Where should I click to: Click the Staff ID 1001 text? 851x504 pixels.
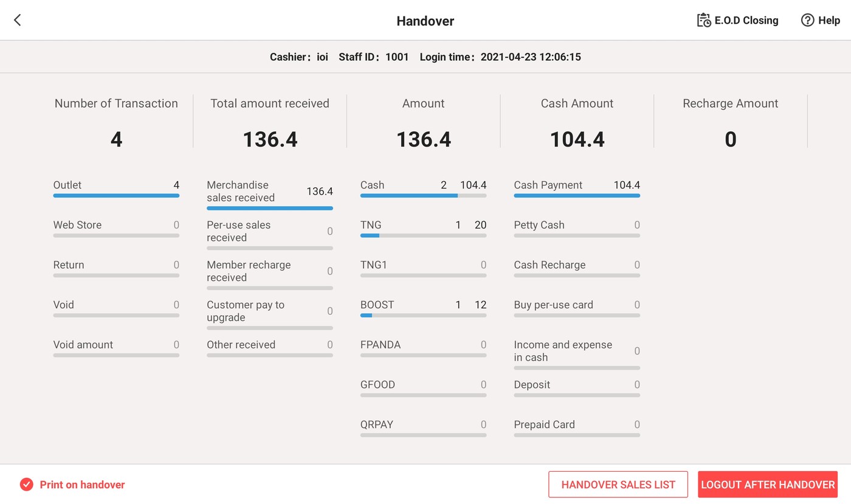(374, 57)
